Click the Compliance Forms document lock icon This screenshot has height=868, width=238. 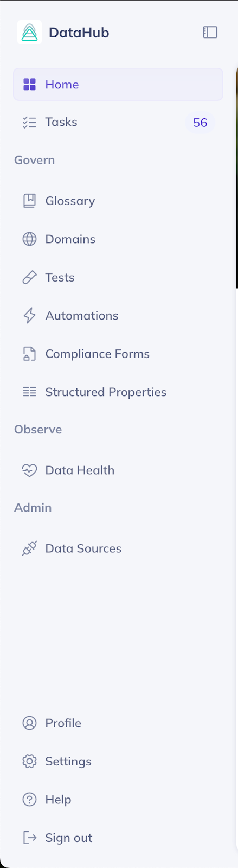coord(29,354)
